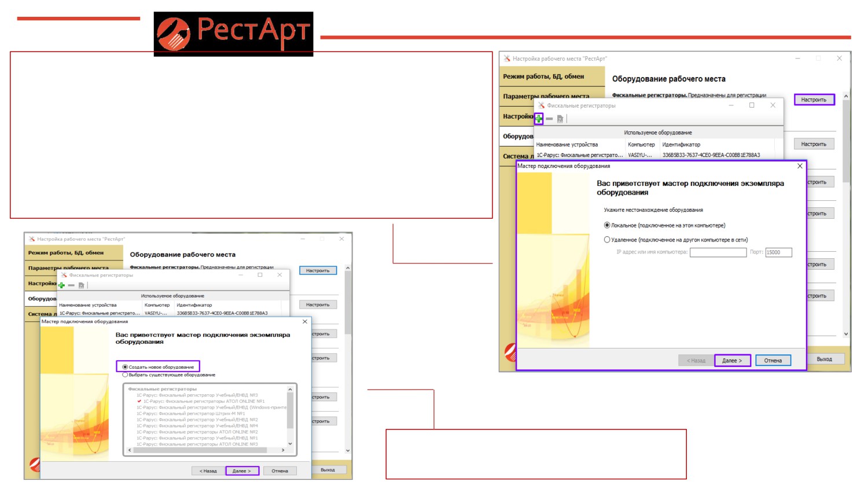
Task: Click Наименование устройства column header, upper-right screenshot
Action: pyautogui.click(x=579, y=145)
